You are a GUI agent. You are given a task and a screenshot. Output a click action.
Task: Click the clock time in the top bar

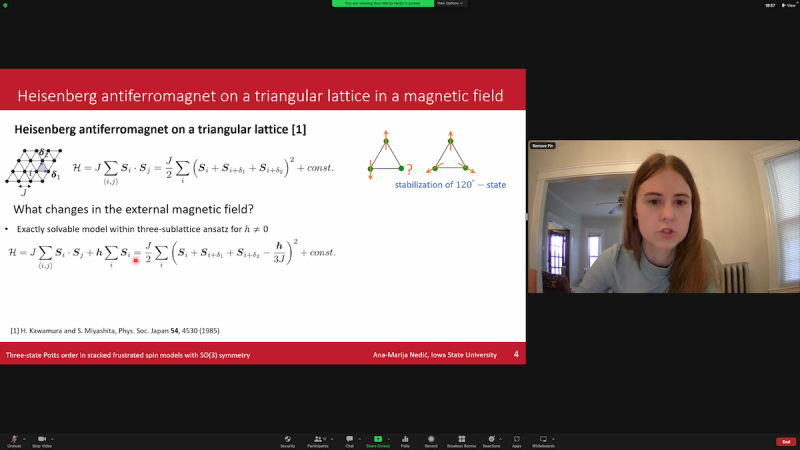(770, 5)
